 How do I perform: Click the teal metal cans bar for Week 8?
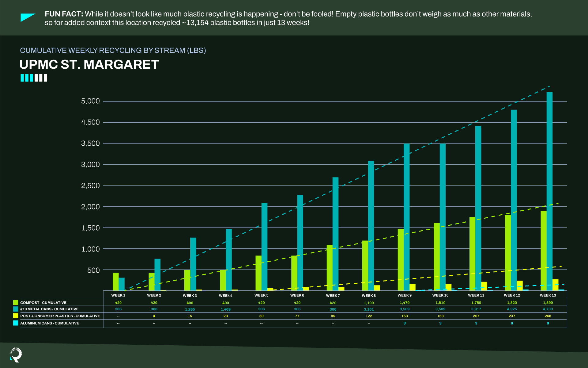tap(371, 226)
